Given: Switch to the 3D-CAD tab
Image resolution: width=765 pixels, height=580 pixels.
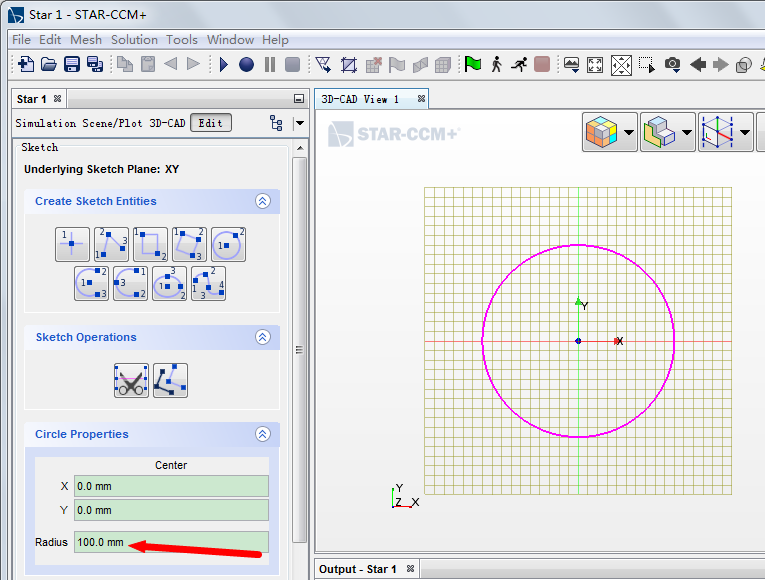Looking at the screenshot, I should tap(167, 123).
